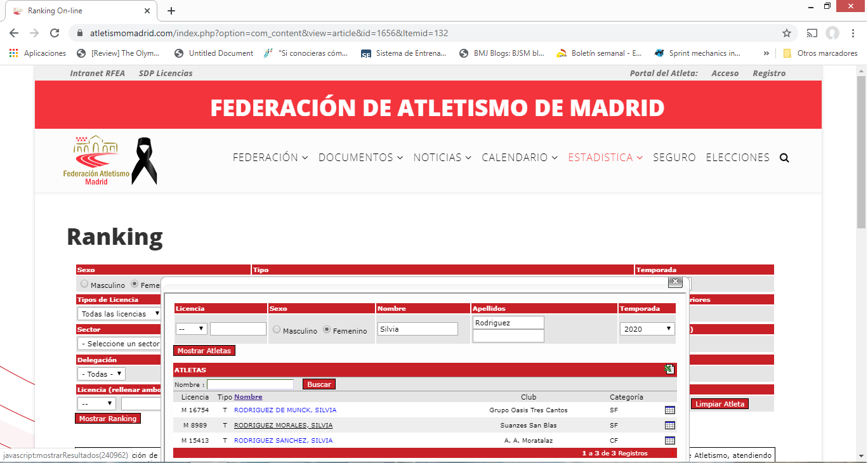Open the Chrome profile avatar
The height and width of the screenshot is (463, 868).
coord(832,33)
